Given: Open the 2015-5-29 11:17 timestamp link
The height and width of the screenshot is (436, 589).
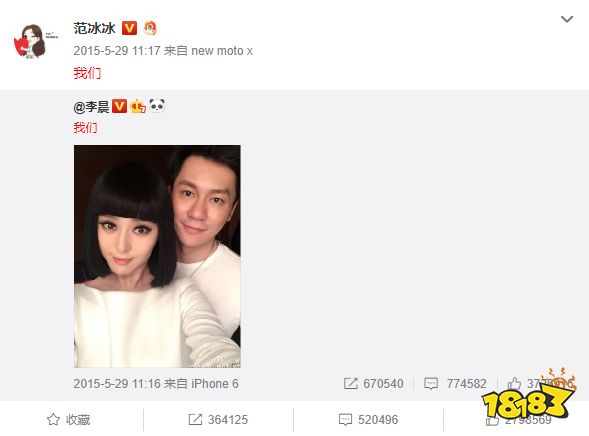Looking at the screenshot, I should click(x=117, y=51).
